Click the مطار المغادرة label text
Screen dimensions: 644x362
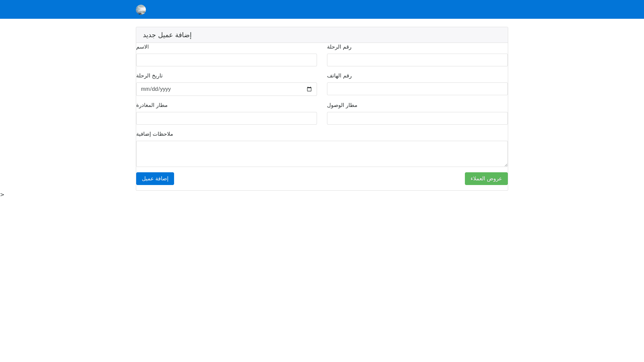coord(152,105)
